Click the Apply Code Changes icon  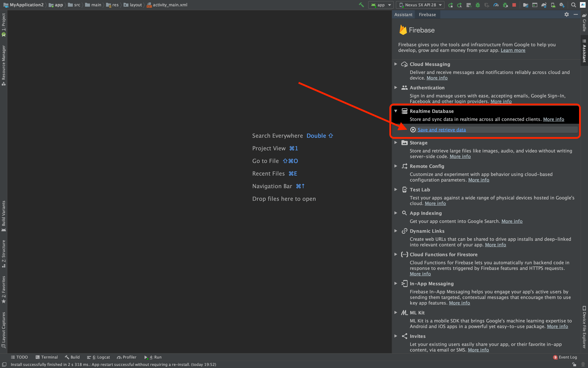(x=469, y=5)
